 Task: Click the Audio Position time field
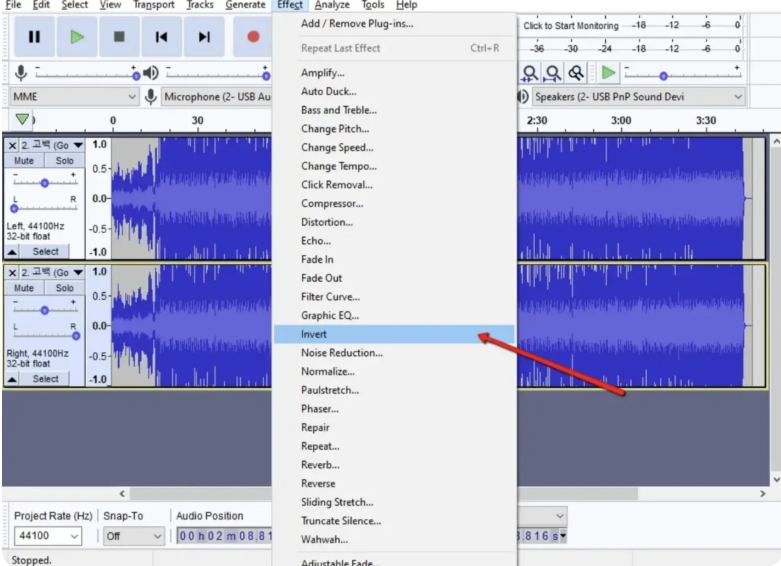tap(225, 537)
